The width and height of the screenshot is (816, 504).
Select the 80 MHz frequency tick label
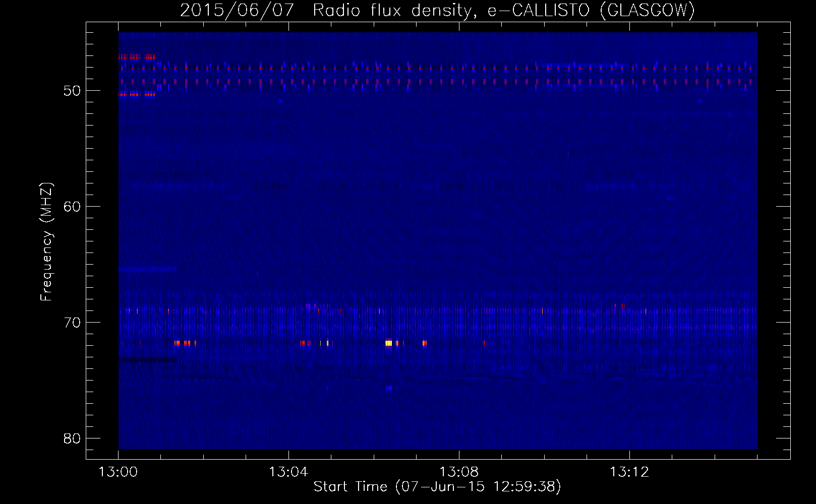pos(72,438)
